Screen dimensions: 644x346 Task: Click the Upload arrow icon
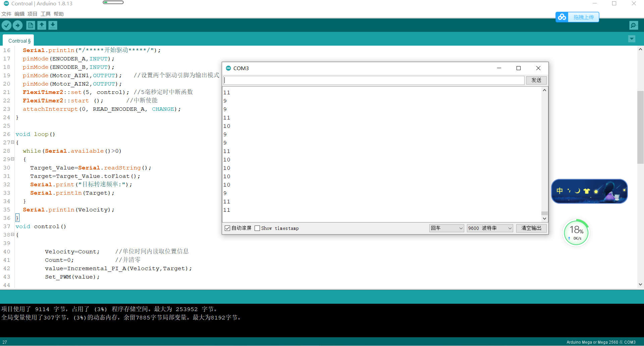(x=17, y=25)
